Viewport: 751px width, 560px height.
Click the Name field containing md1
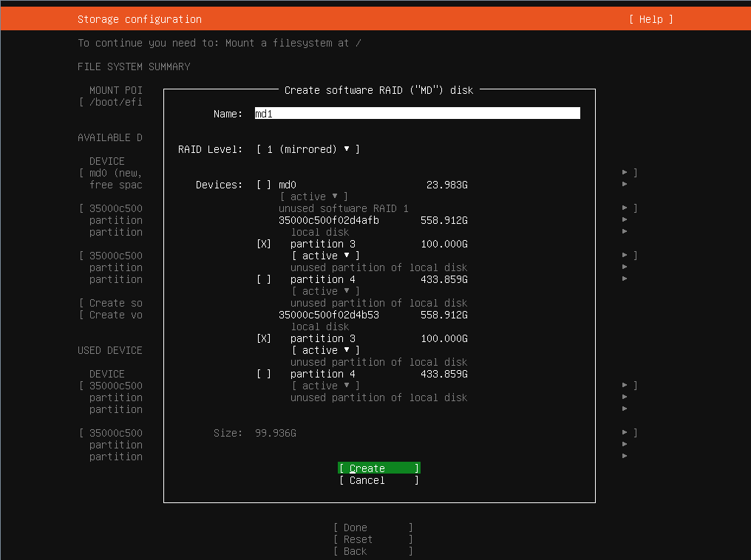[x=417, y=114]
